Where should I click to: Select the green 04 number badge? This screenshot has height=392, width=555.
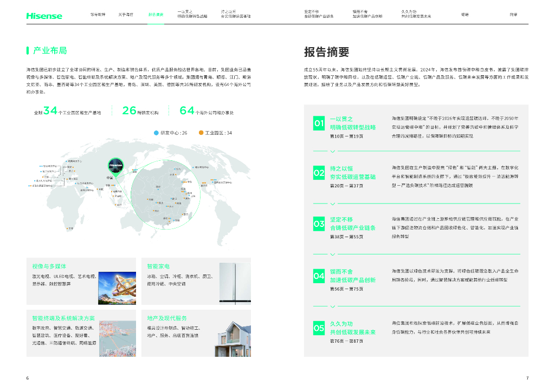click(319, 276)
